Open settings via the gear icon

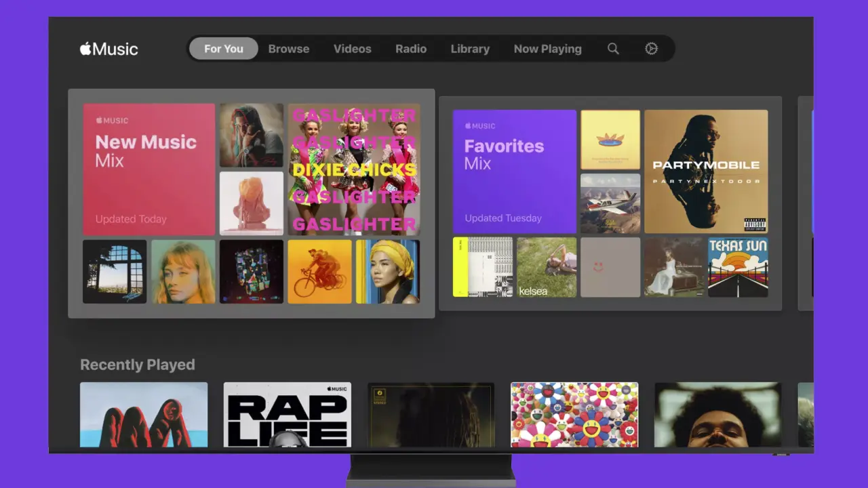coord(651,49)
